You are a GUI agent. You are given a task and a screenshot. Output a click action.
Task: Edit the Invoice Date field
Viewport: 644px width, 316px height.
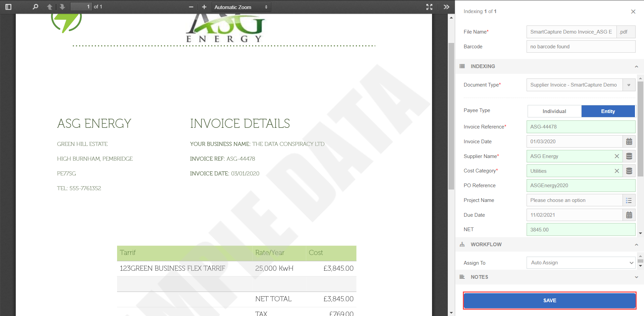[575, 142]
